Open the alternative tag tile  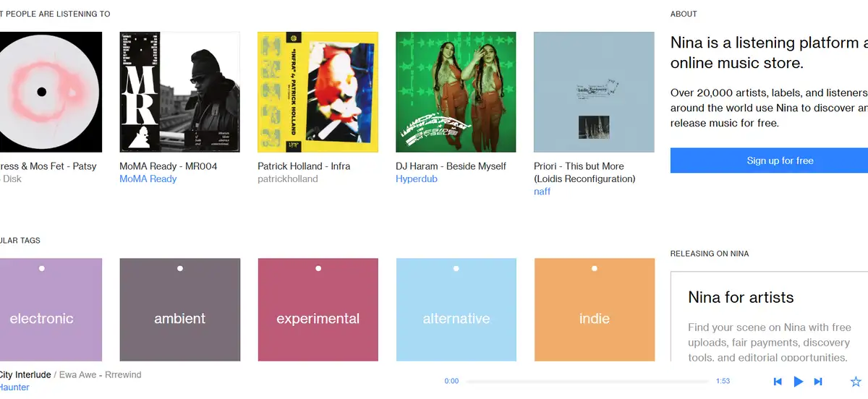pos(456,309)
